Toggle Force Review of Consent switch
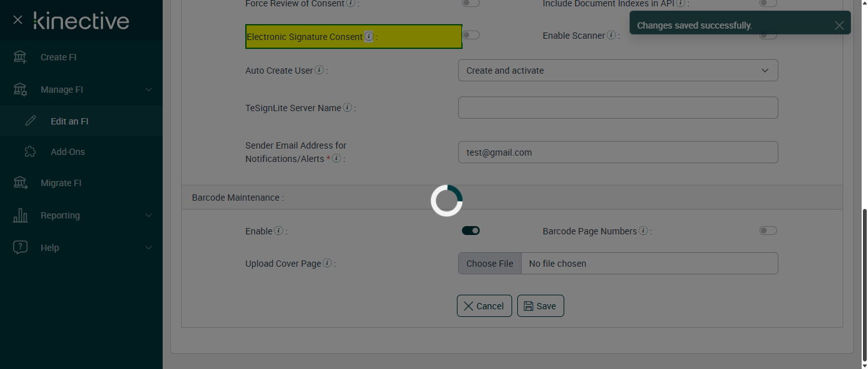Screen dimensions: 868x369 471,3
